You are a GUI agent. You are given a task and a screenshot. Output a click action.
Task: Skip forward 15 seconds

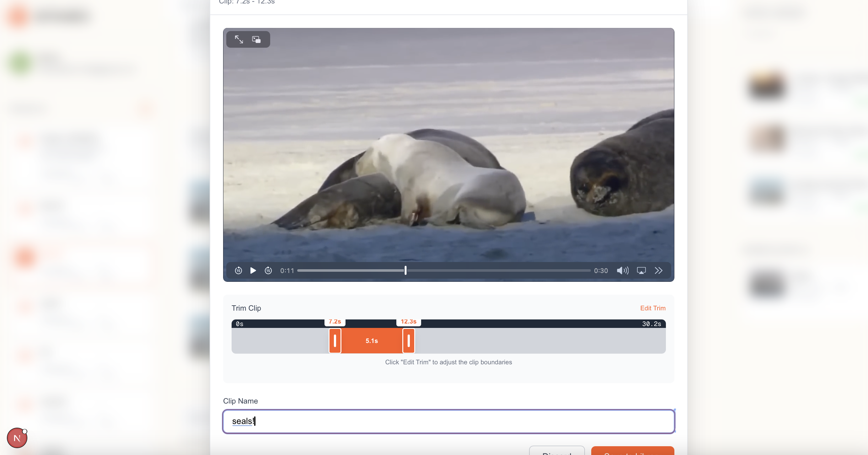[x=268, y=270]
